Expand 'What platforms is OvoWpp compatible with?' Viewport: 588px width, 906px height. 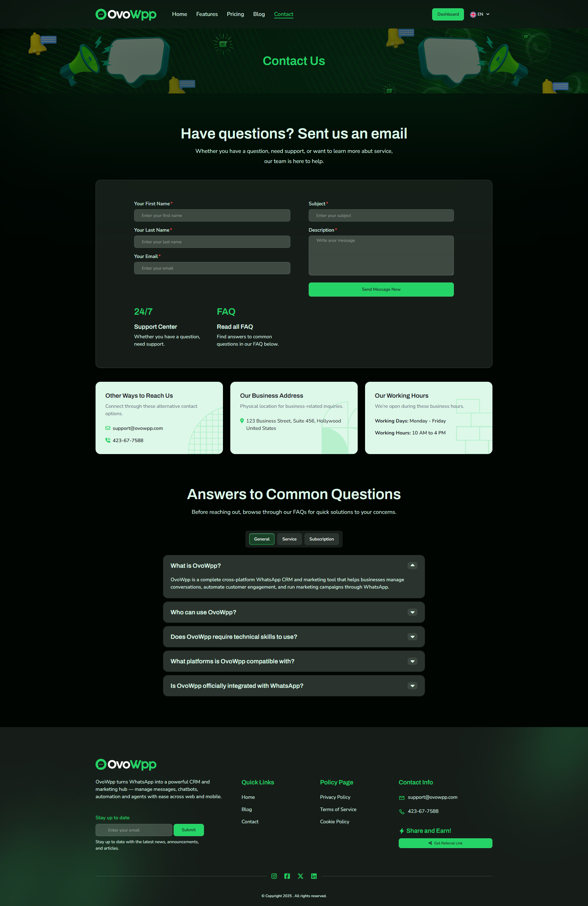pyautogui.click(x=412, y=661)
